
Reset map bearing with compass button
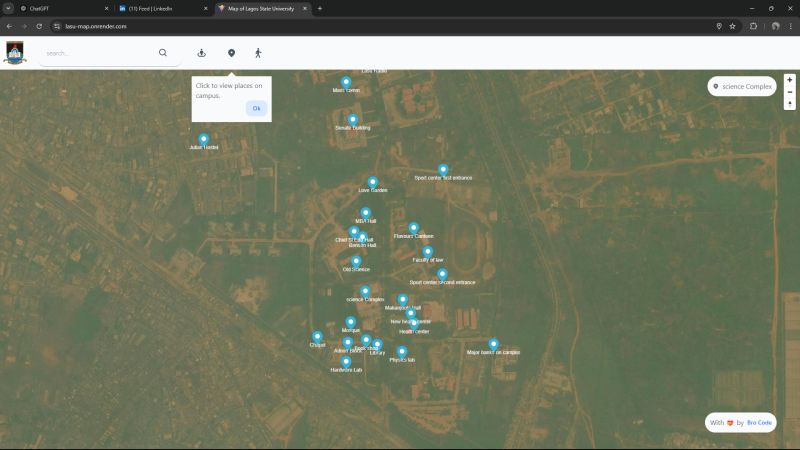point(790,104)
